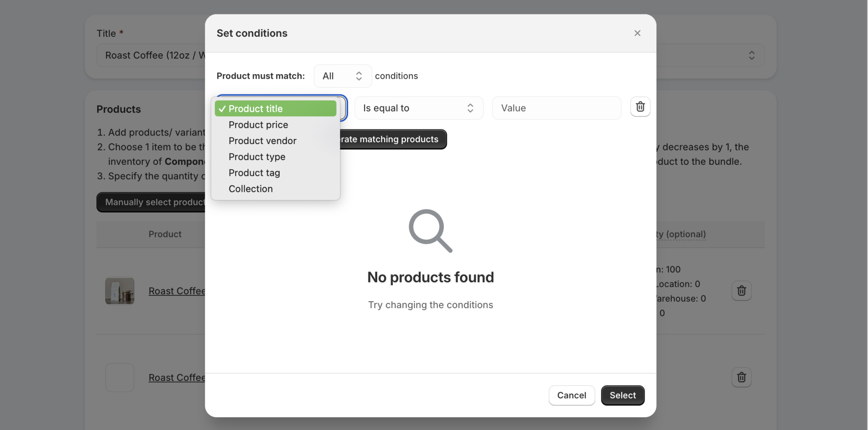Pick Product vendor from the list

point(275,141)
